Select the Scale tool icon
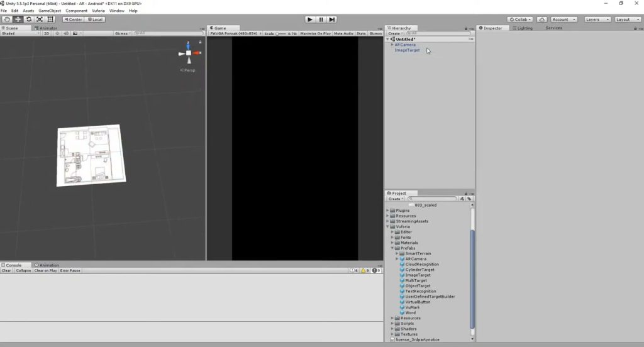 pos(40,19)
